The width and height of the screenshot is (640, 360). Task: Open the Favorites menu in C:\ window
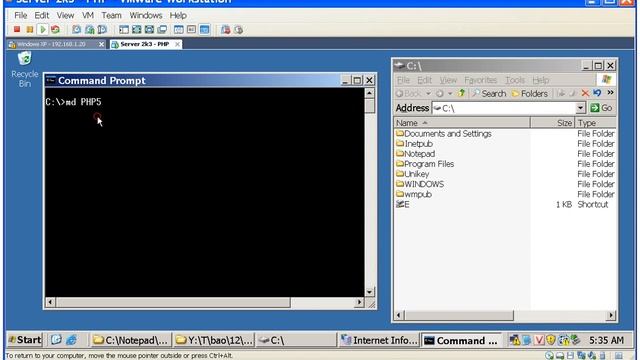click(x=480, y=80)
